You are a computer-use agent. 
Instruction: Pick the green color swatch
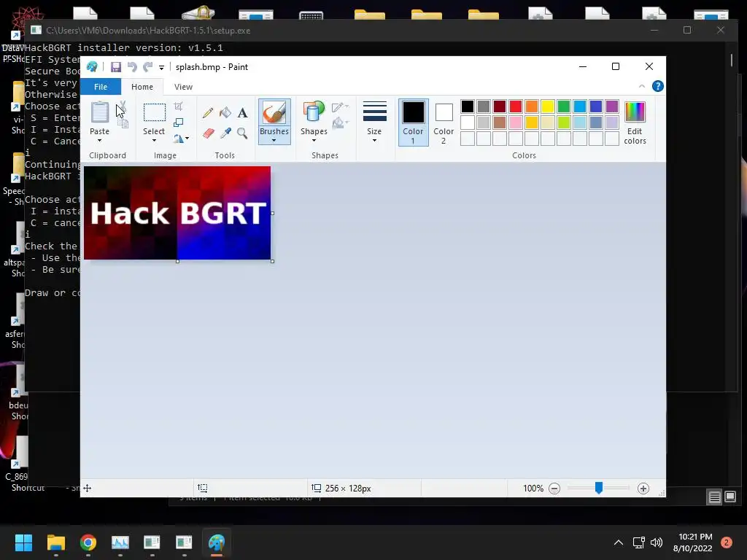(564, 106)
